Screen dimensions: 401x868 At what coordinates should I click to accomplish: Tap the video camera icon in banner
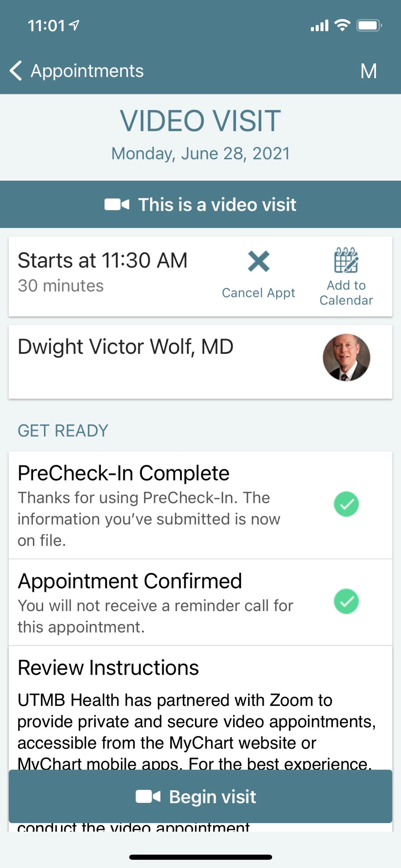coord(117,205)
